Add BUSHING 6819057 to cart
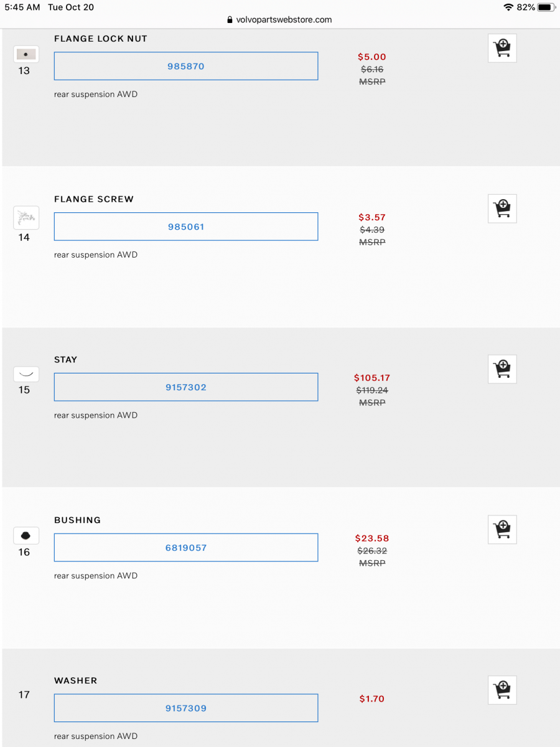The width and height of the screenshot is (560, 747). pos(502,529)
